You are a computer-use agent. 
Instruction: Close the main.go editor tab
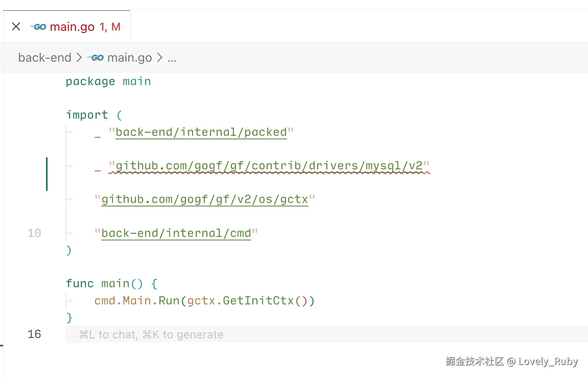pos(16,27)
